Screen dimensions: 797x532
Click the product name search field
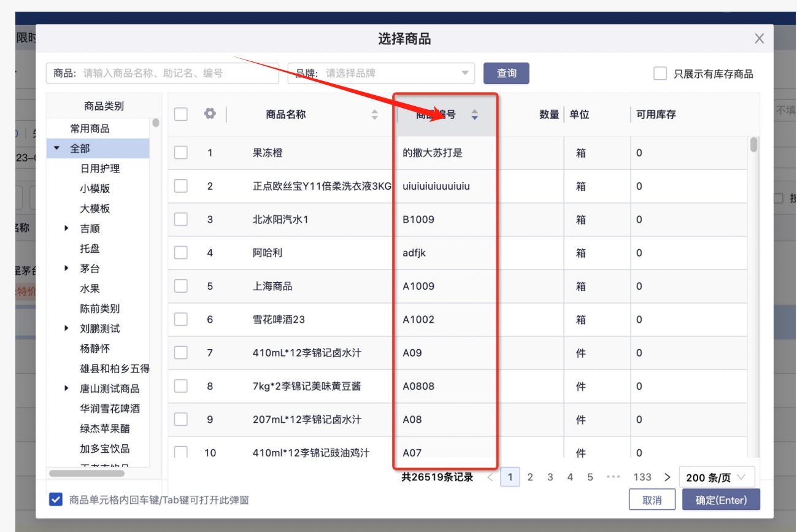tap(178, 73)
